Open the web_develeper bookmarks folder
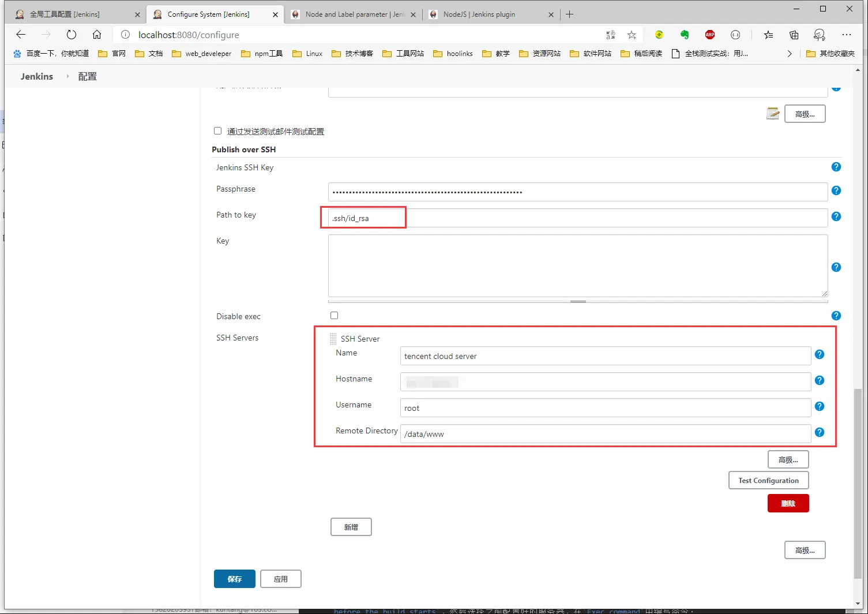The height and width of the screenshot is (614, 868). [202, 54]
